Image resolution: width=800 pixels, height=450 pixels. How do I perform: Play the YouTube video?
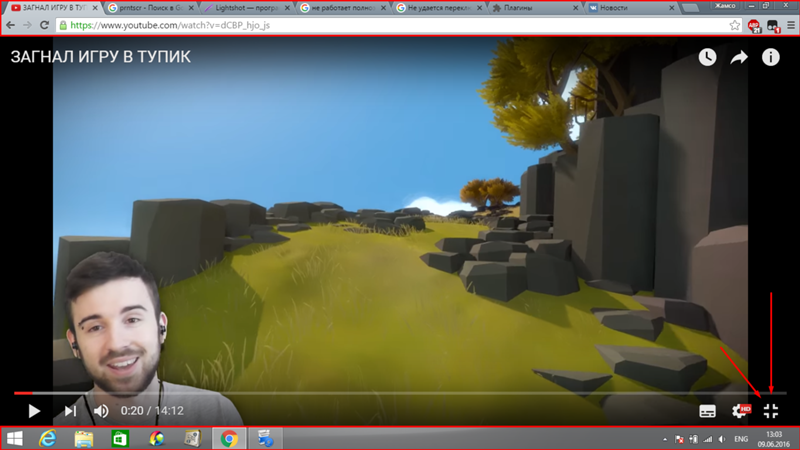point(34,411)
